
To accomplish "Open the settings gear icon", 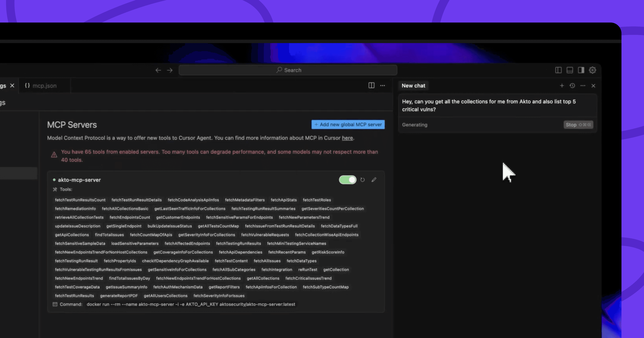I will (592, 70).
